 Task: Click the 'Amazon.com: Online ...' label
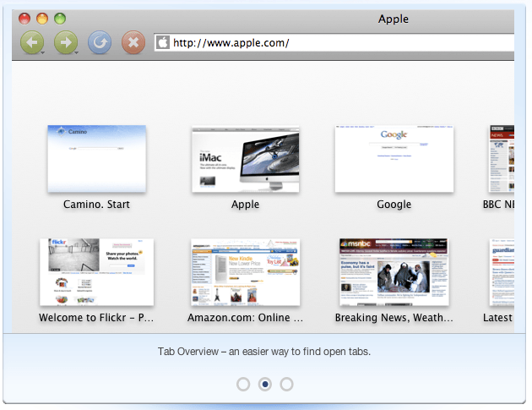click(245, 317)
